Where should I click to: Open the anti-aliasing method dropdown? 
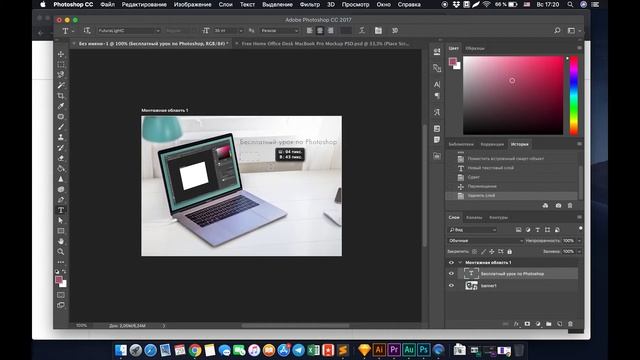coord(280,31)
